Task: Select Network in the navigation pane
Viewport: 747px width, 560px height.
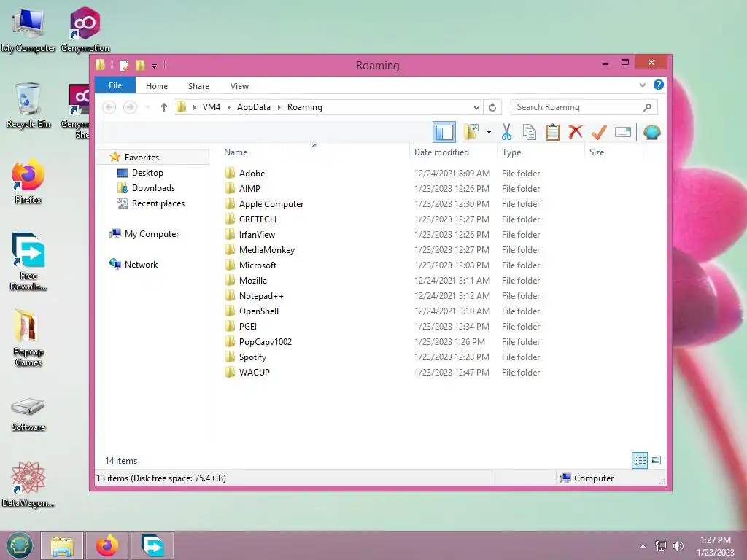Action: tap(141, 264)
